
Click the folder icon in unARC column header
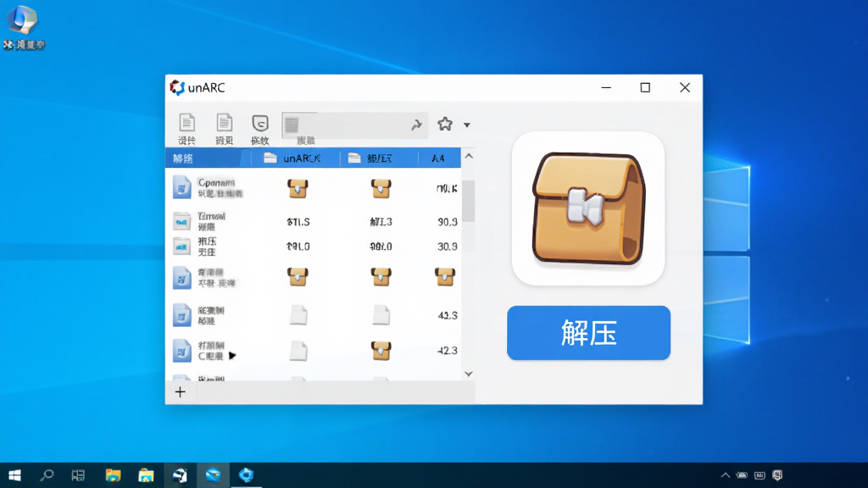pyautogui.click(x=270, y=158)
